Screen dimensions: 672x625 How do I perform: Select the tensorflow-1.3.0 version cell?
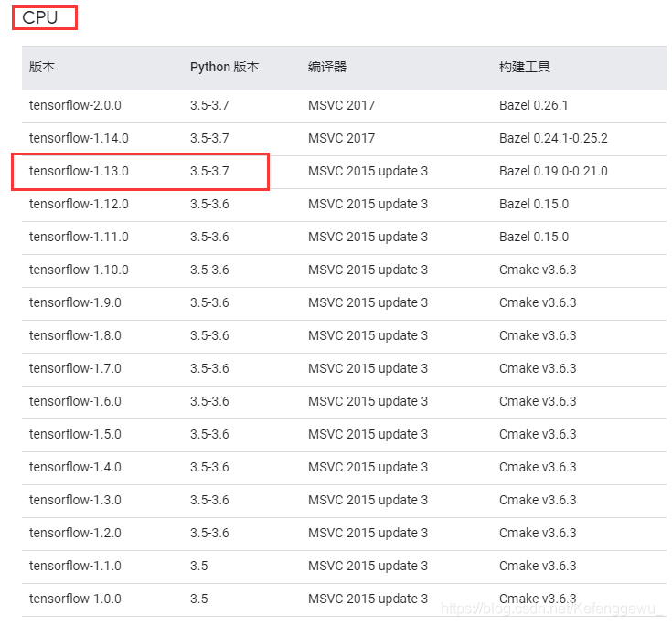coord(75,500)
